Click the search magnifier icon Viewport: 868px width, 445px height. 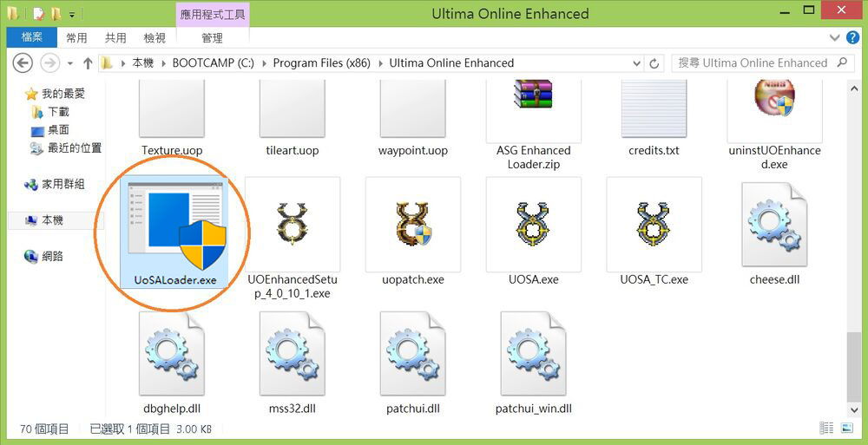pyautogui.click(x=842, y=62)
